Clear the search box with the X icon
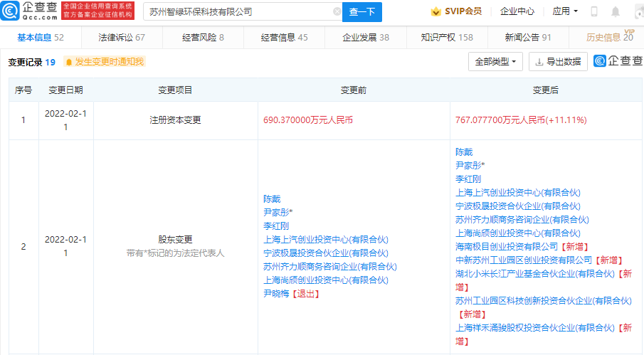 [x=337, y=11]
